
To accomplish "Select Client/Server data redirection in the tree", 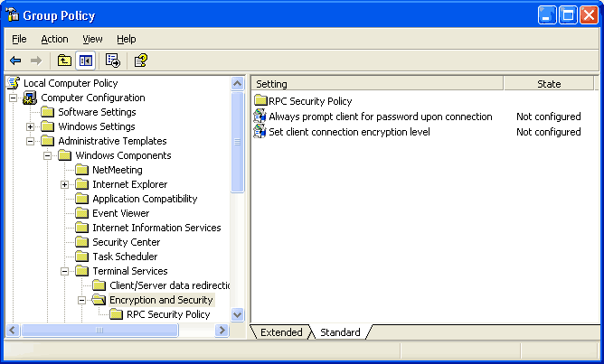I will pyautogui.click(x=169, y=285).
